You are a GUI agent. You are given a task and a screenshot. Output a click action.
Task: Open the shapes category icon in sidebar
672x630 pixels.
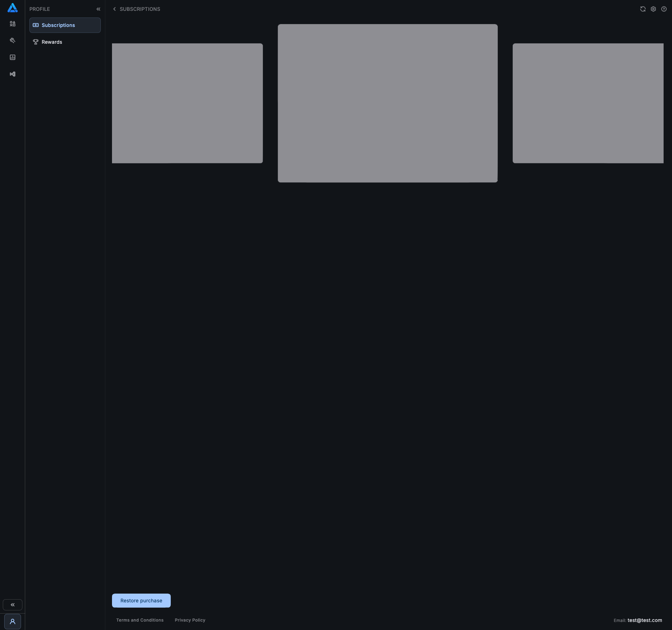[x=13, y=24]
